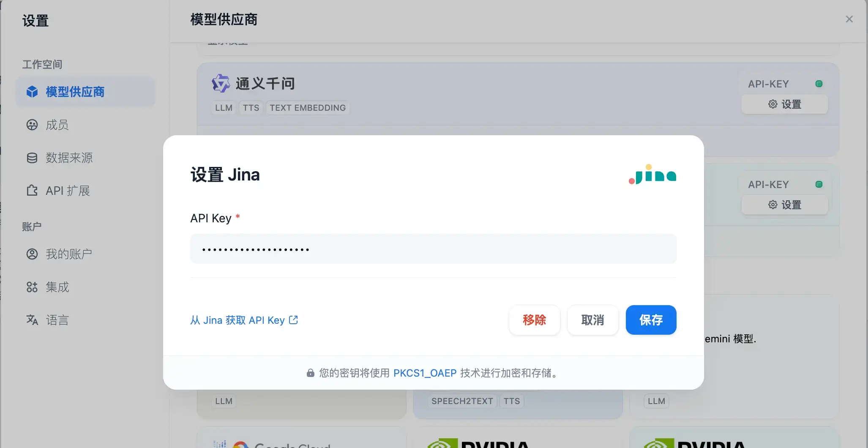This screenshot has height=448, width=868.
Task: Click external link icon beside Jina link
Action: tap(293, 320)
